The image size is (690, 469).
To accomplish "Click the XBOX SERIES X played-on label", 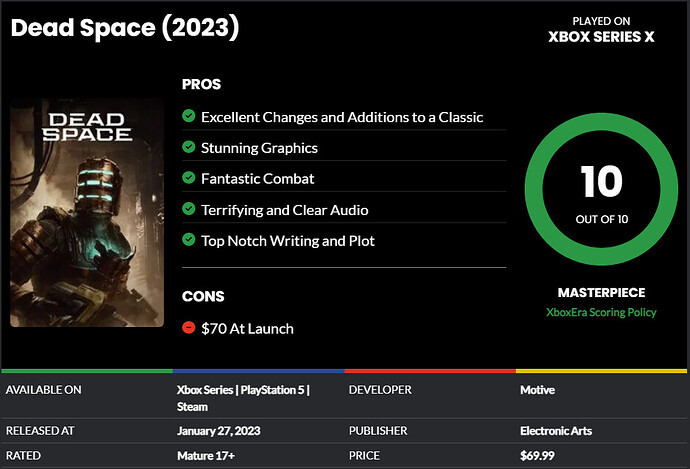I will click(601, 37).
